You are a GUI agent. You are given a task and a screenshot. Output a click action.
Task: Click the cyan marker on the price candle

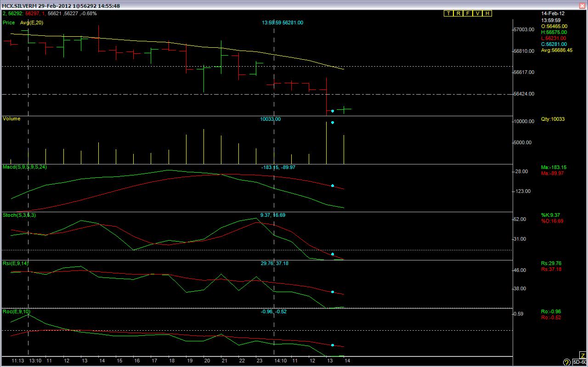point(332,111)
